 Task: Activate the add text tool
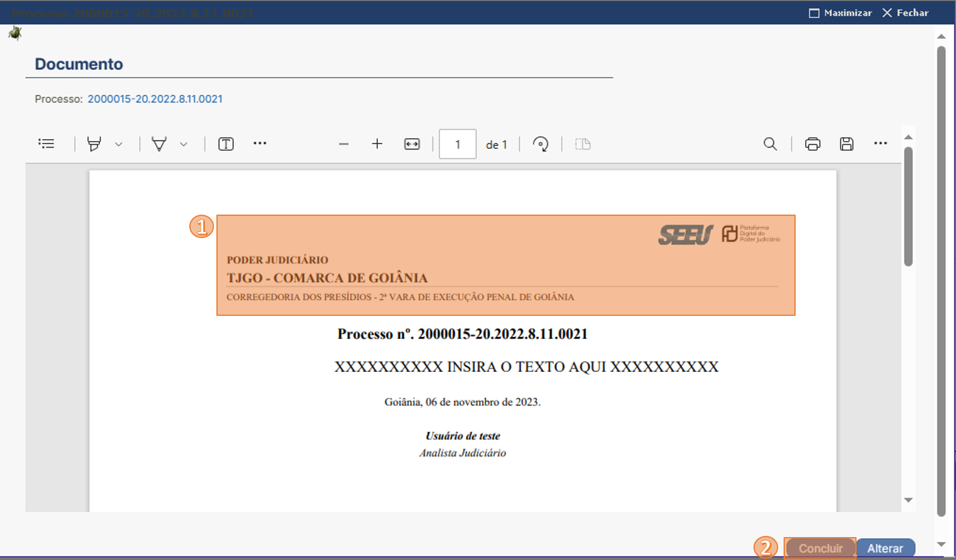(x=226, y=144)
